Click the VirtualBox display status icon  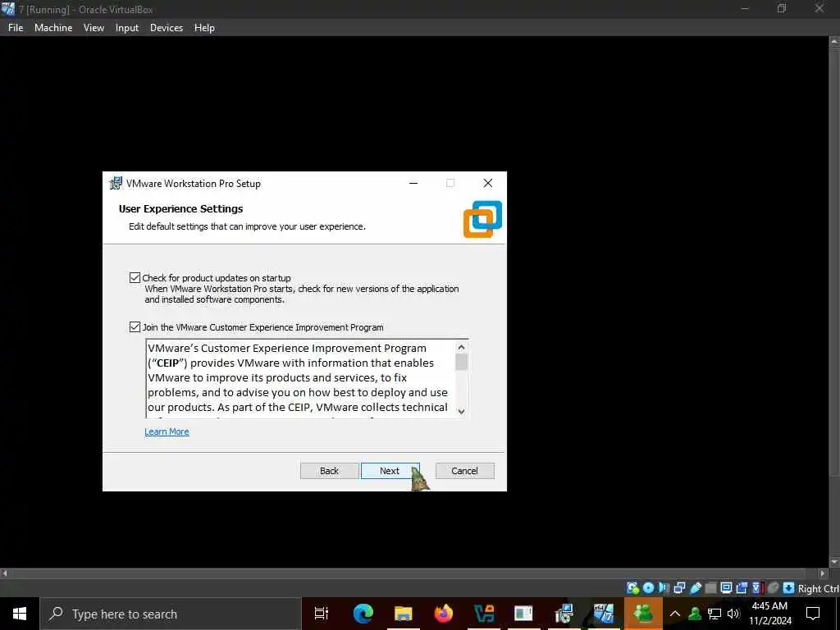pyautogui.click(x=727, y=588)
